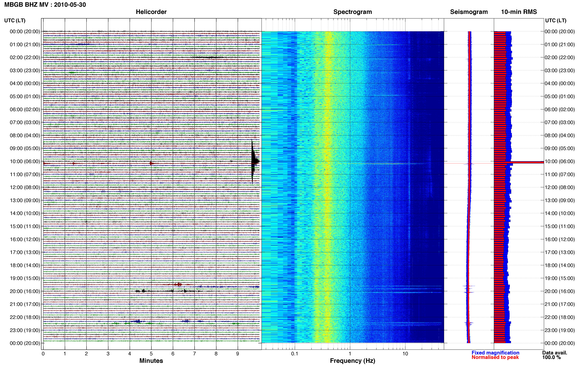Click '14:00 (10:00)' beside the 10-min RMS panel
Screen dimensions: 588x368
[560, 213]
